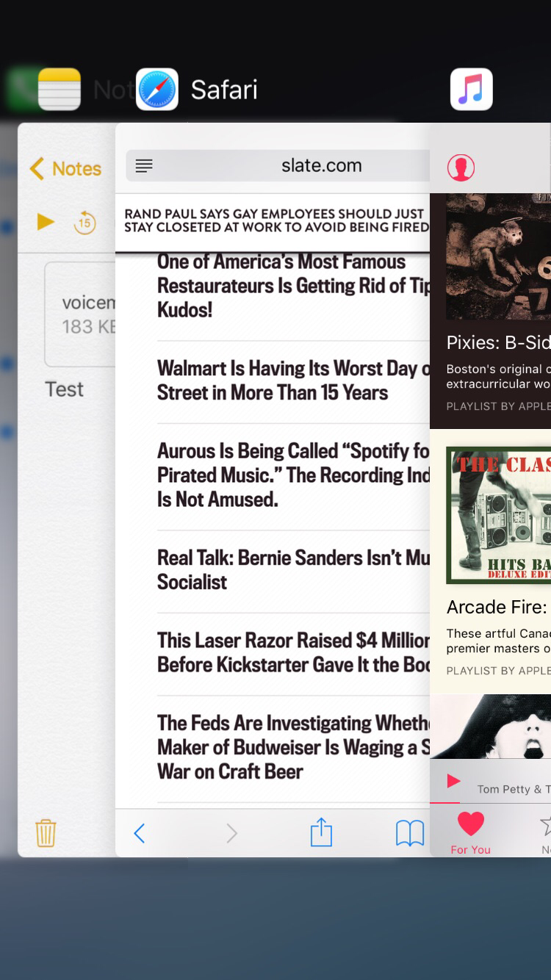Image resolution: width=551 pixels, height=980 pixels.
Task: Play the voice memo in Notes
Action: coord(46,221)
